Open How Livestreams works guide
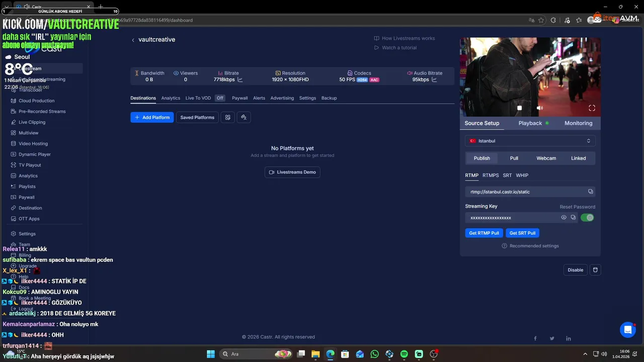 405,38
